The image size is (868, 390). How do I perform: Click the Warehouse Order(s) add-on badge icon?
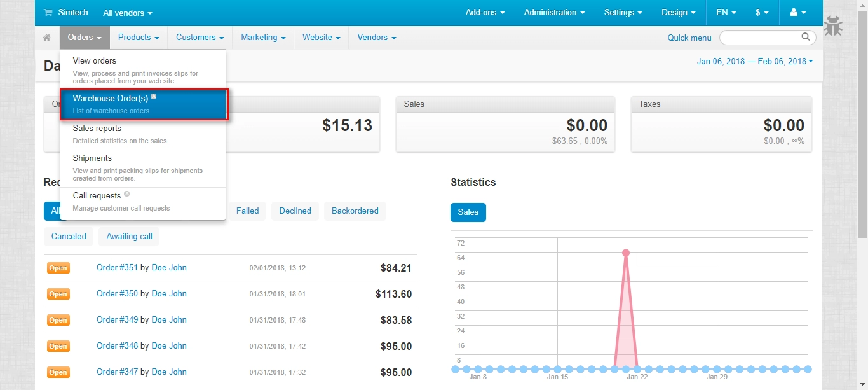coord(154,97)
